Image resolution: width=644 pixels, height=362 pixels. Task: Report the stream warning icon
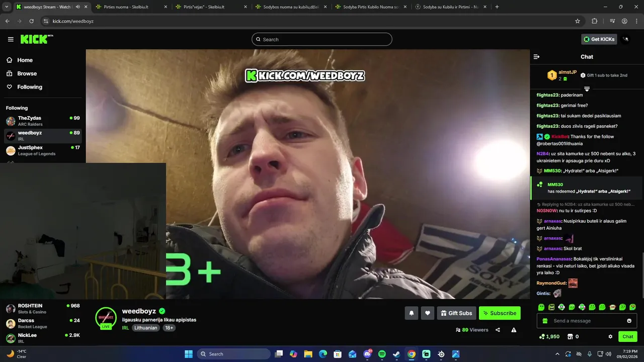coord(514,330)
